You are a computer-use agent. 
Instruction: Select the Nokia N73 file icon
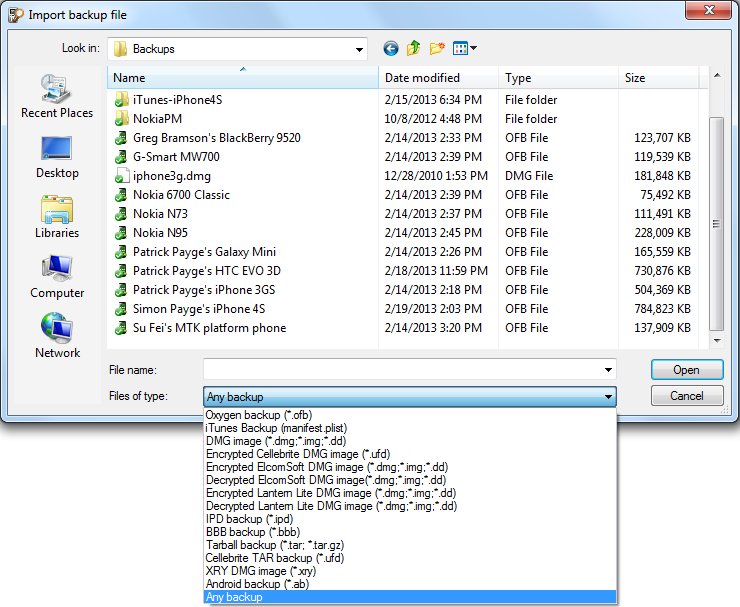point(121,214)
